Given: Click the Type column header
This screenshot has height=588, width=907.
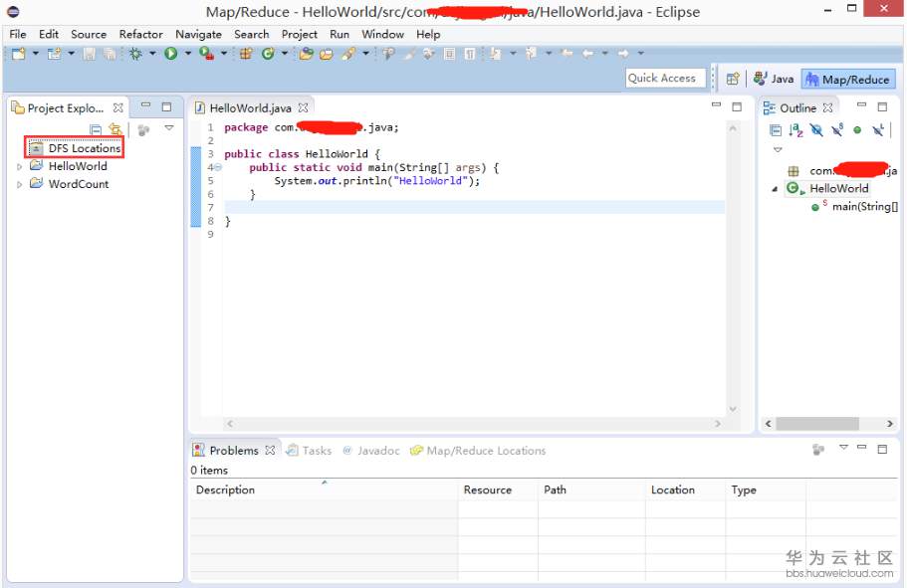Looking at the screenshot, I should coord(766,490).
